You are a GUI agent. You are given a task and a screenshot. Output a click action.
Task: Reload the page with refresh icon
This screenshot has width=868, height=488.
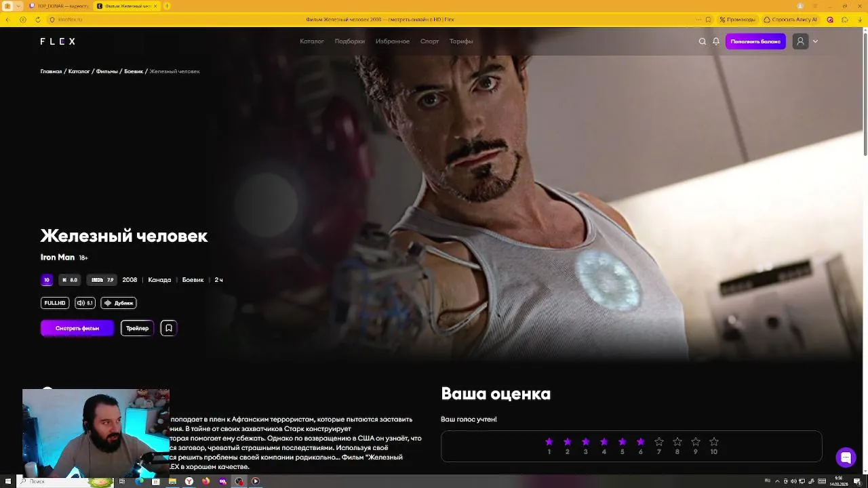click(37, 20)
